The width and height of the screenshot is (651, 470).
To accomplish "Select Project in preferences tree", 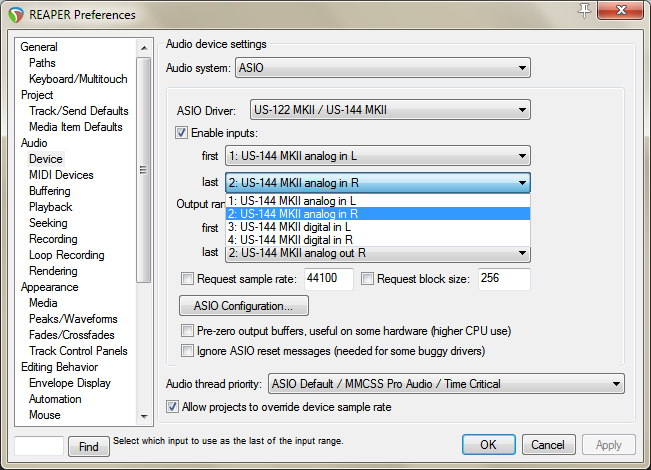I will point(37,95).
